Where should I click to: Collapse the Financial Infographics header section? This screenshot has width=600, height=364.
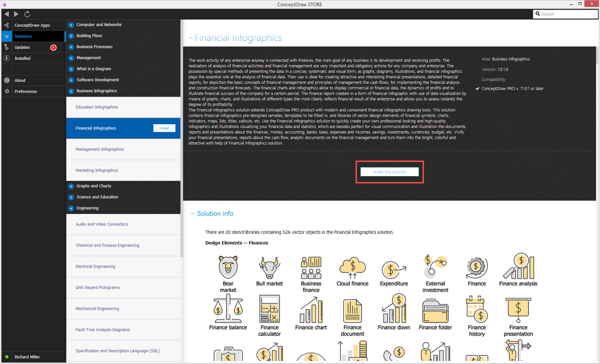coord(190,38)
